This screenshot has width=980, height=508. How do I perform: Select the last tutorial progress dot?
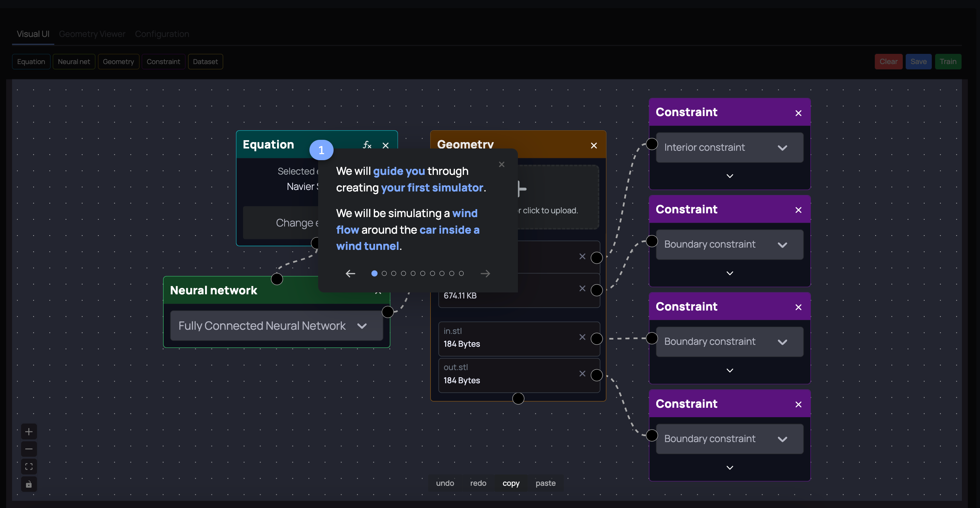[461, 273]
